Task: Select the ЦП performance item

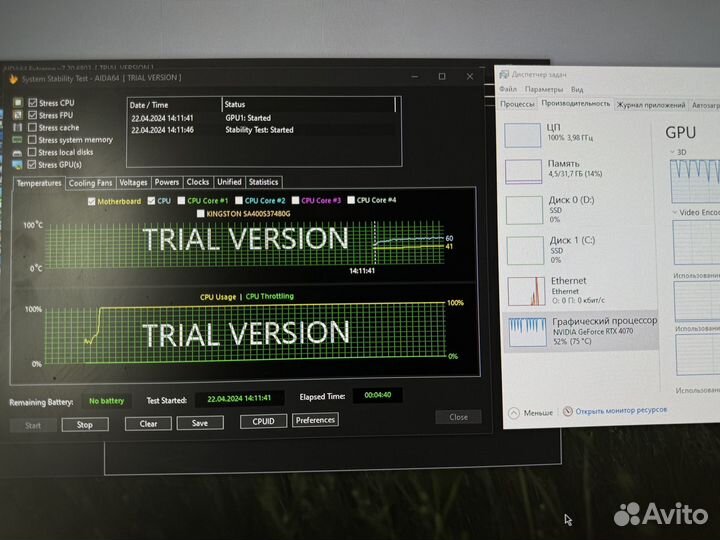Action: pos(579,134)
